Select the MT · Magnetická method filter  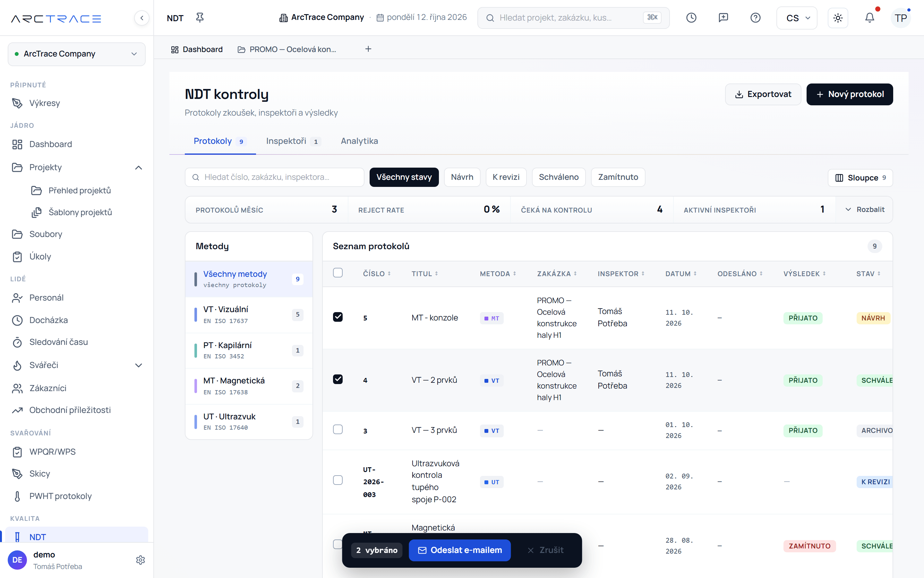coord(249,386)
